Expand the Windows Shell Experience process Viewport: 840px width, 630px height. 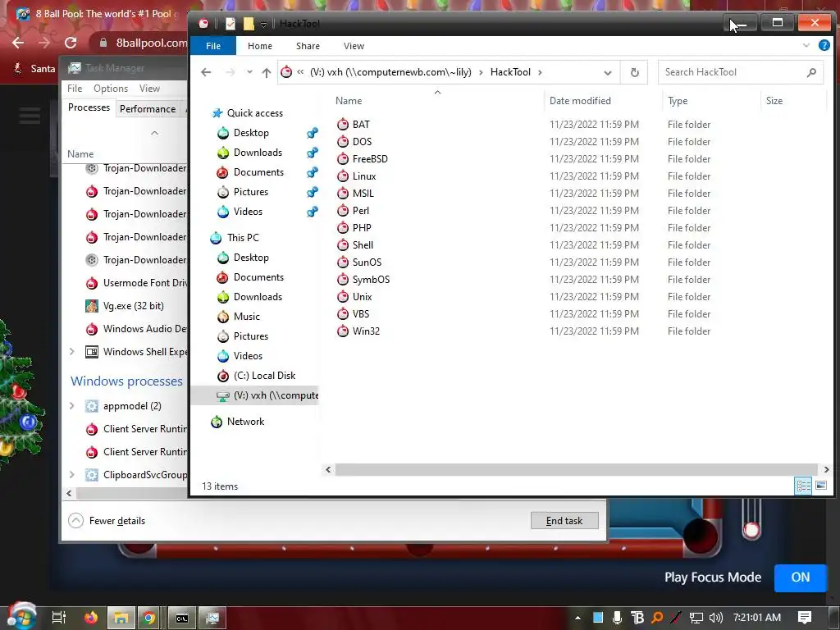point(72,351)
